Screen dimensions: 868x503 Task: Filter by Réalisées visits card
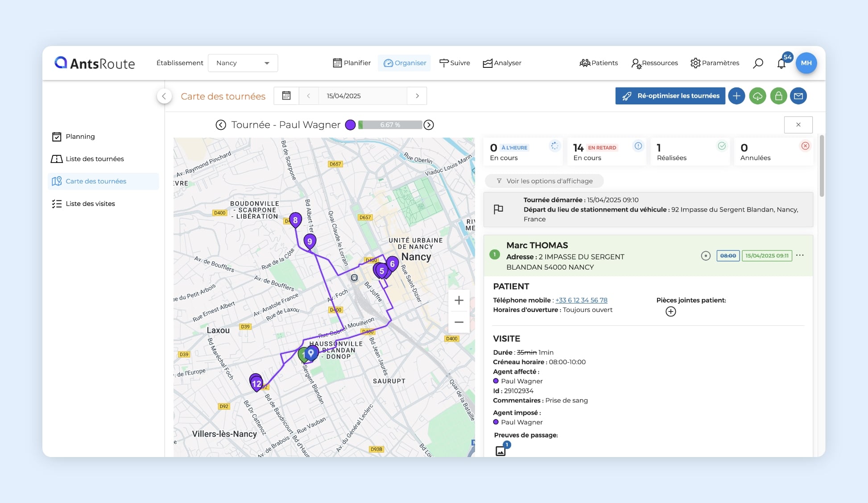click(x=690, y=152)
